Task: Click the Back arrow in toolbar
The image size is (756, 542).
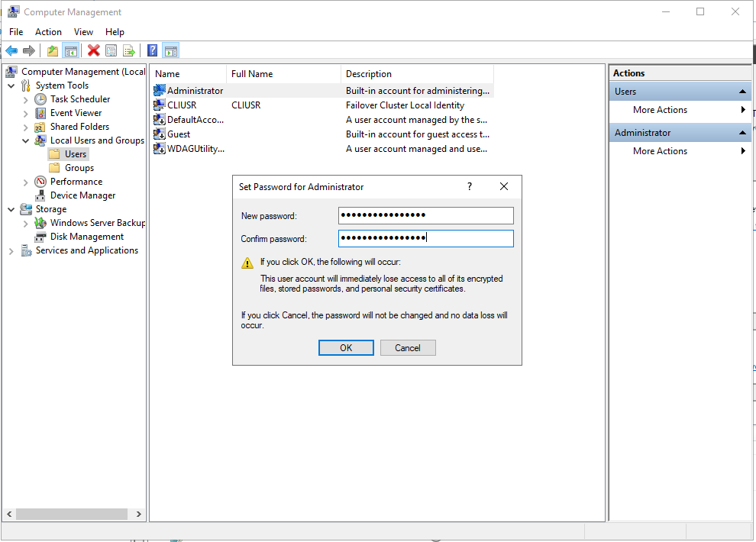Action: [11, 50]
